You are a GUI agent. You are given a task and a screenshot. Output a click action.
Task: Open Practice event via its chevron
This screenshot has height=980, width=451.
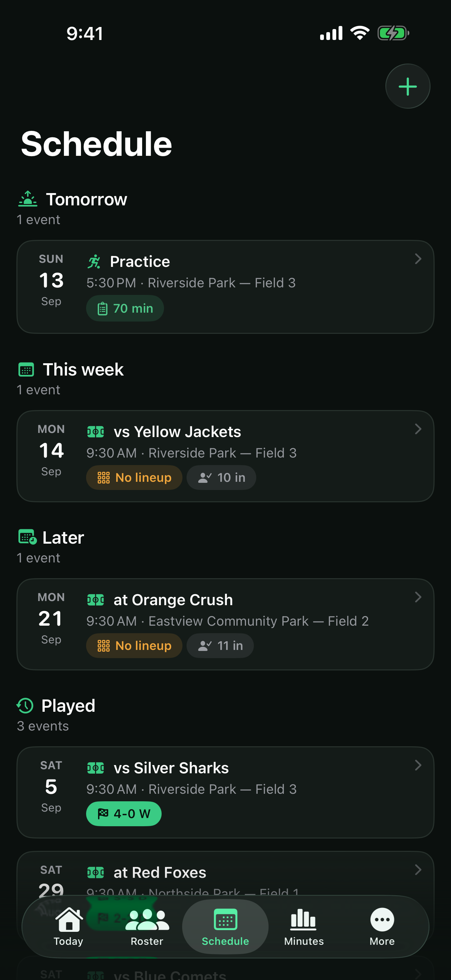[418, 259]
